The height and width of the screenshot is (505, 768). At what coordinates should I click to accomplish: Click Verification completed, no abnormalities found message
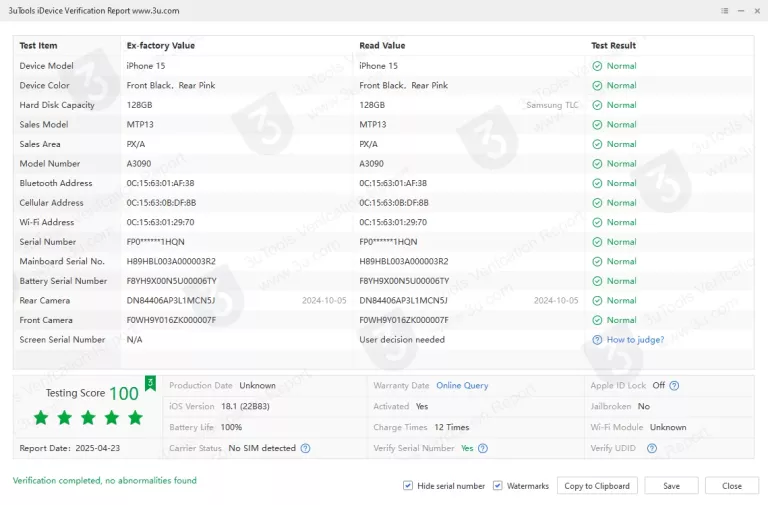click(105, 481)
